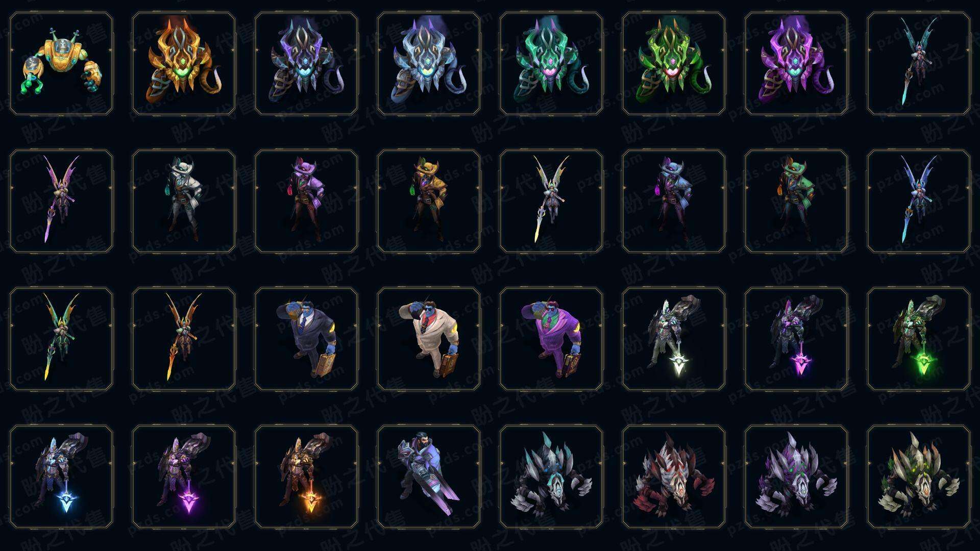Select the white-suited cowboy hat skin
Image resolution: width=980 pixels, height=551 pixels.
[x=184, y=201]
